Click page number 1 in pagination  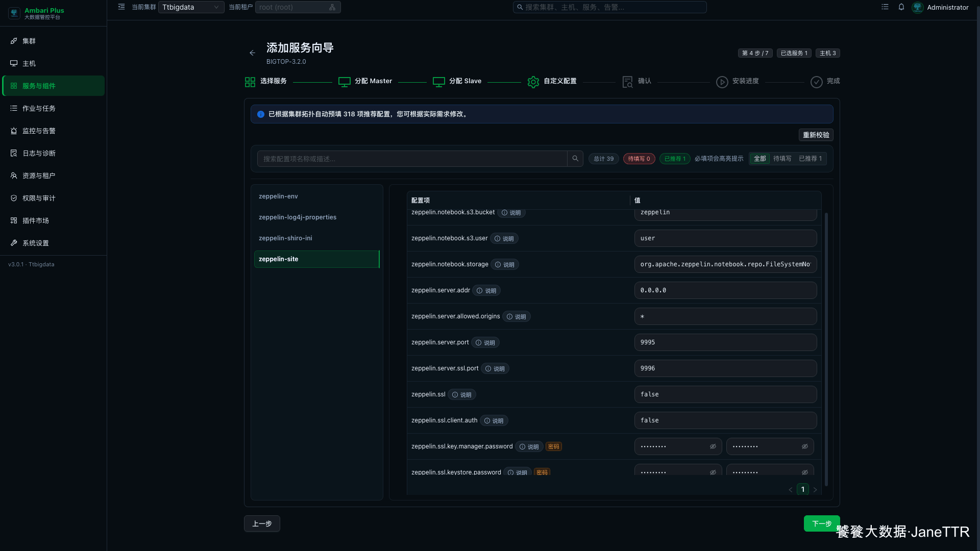click(803, 490)
